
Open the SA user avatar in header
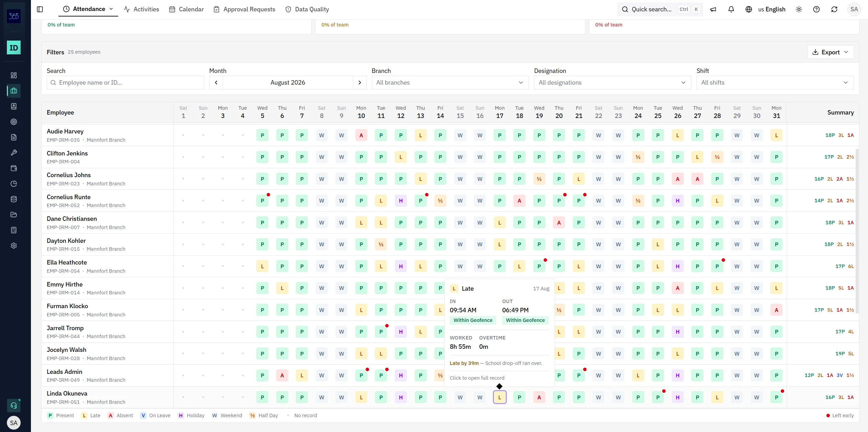(x=854, y=9)
